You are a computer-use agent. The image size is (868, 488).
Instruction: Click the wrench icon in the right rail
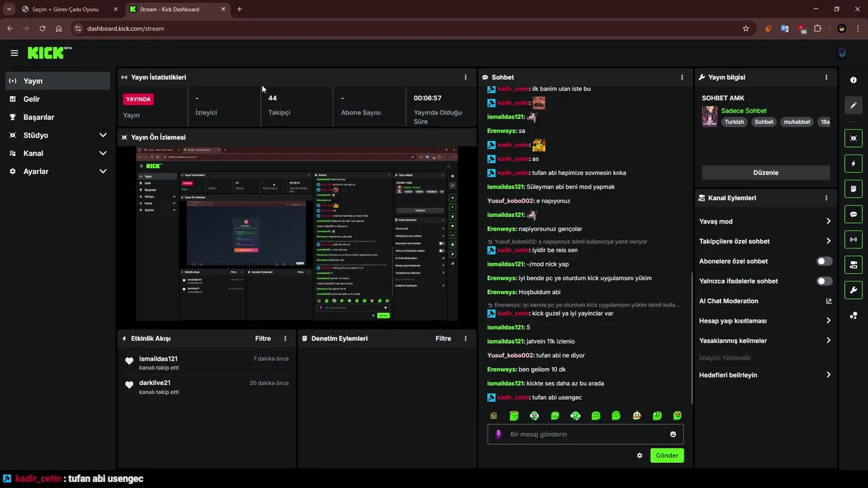point(853,290)
